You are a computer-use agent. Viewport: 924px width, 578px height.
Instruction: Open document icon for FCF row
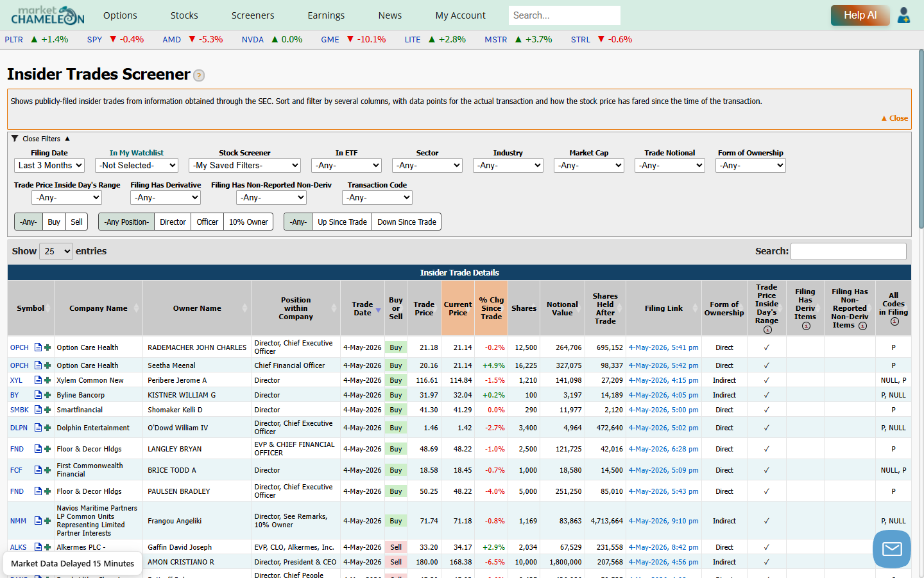[x=38, y=470]
